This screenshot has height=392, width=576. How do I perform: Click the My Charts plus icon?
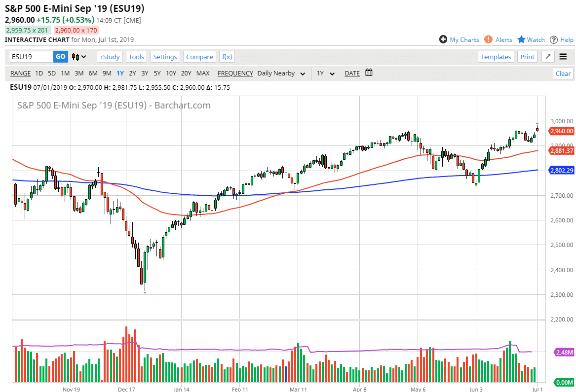[x=444, y=39]
